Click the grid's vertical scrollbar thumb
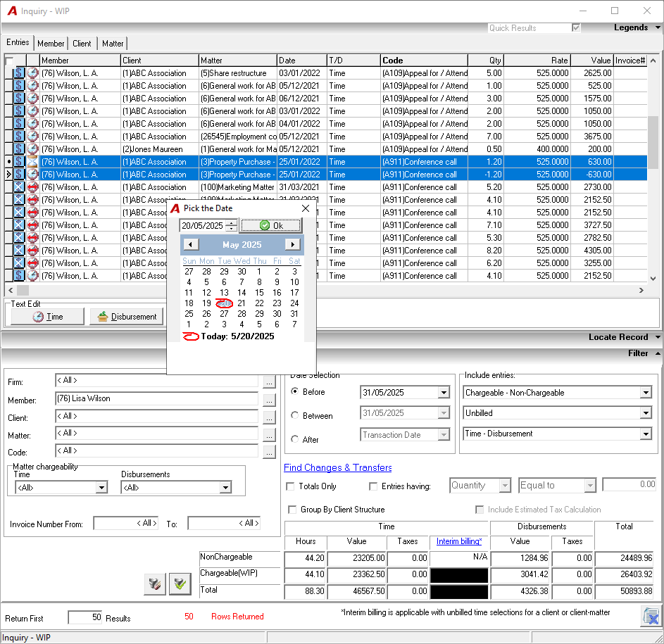This screenshot has width=664, height=644. pyautogui.click(x=653, y=143)
